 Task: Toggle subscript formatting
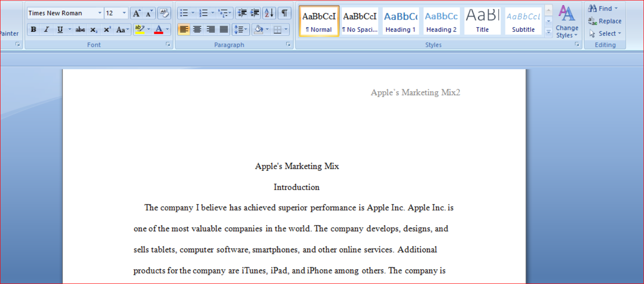click(x=93, y=30)
